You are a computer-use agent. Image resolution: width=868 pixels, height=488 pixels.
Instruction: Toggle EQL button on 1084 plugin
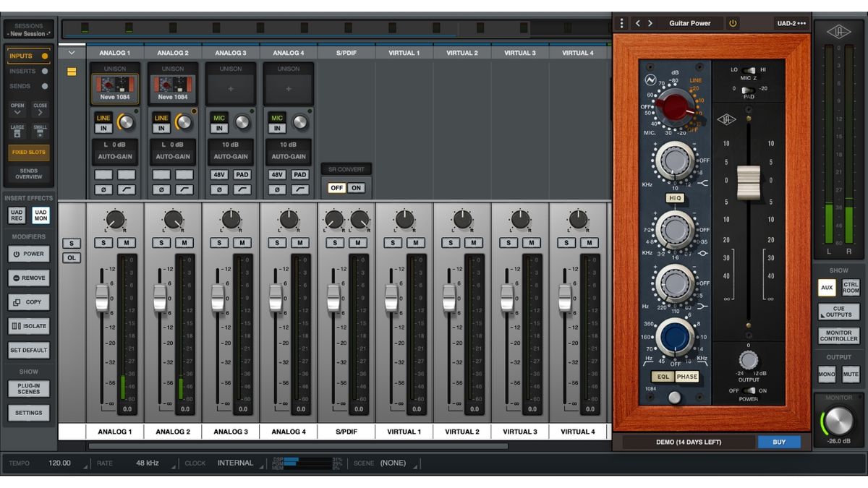(662, 377)
